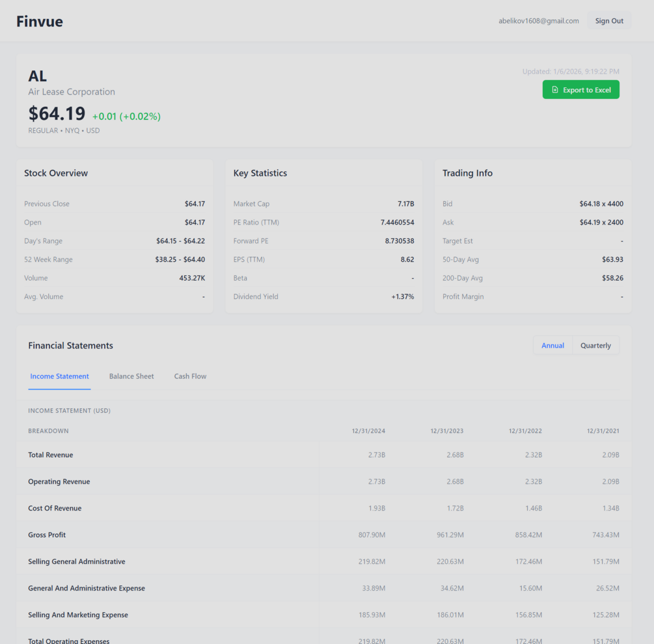This screenshot has width=654, height=644.
Task: Open the Balance Sheet tab
Action: click(x=131, y=376)
